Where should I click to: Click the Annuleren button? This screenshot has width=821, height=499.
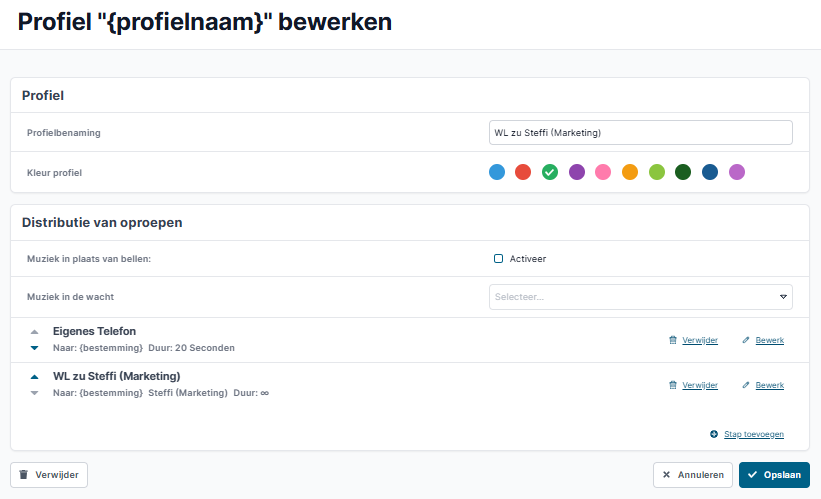click(693, 475)
